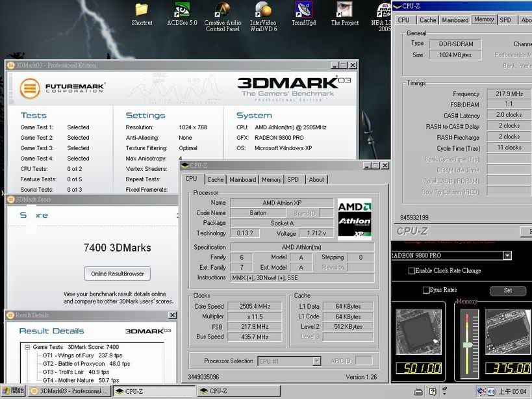532x399 pixels.
Task: Click the memory clock 375.00 readout
Action: coord(507,368)
